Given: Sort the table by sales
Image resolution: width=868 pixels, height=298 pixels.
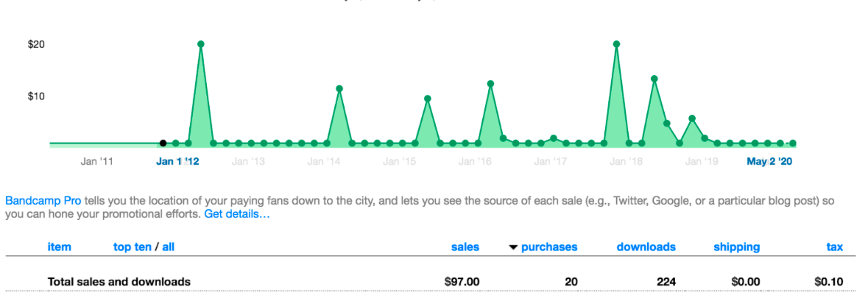Looking at the screenshot, I should 465,247.
